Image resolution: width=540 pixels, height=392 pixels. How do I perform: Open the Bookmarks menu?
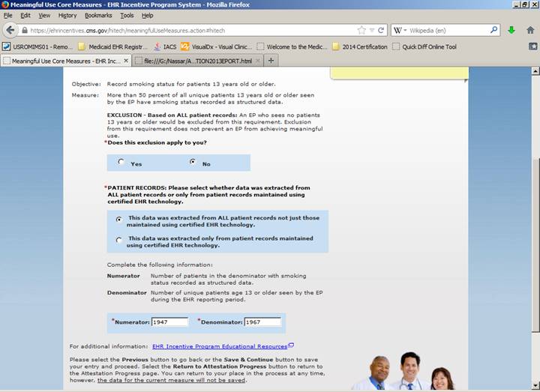coord(97,15)
